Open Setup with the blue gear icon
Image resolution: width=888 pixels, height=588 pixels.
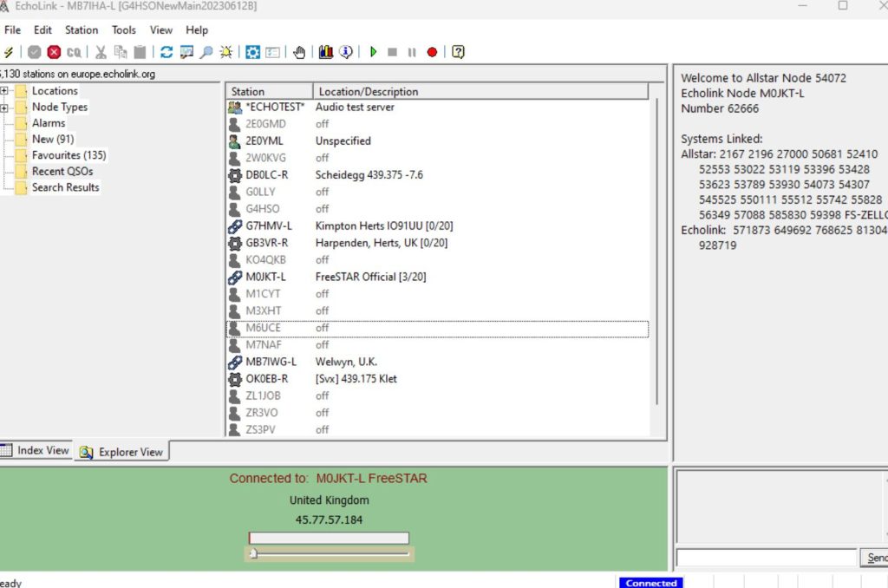tap(252, 52)
